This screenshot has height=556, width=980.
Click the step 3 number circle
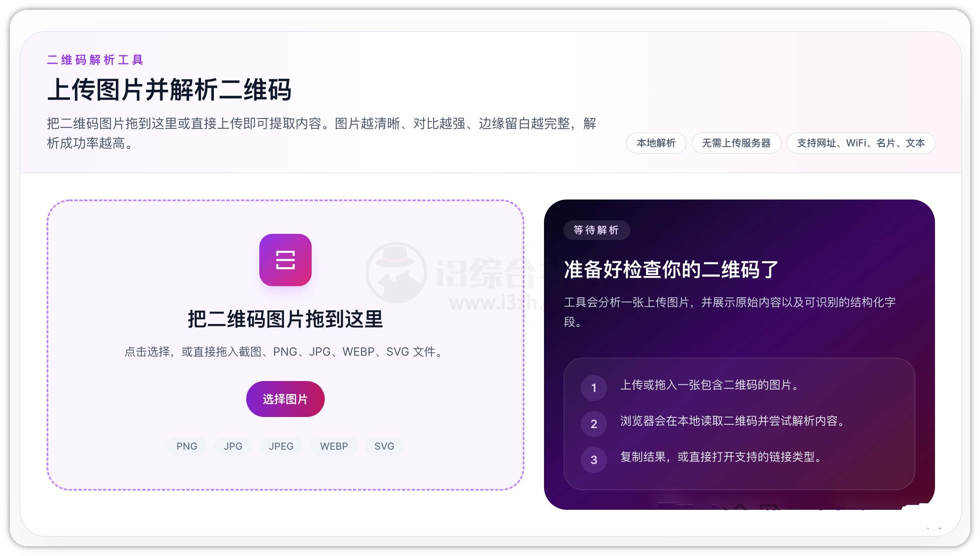[x=594, y=460]
